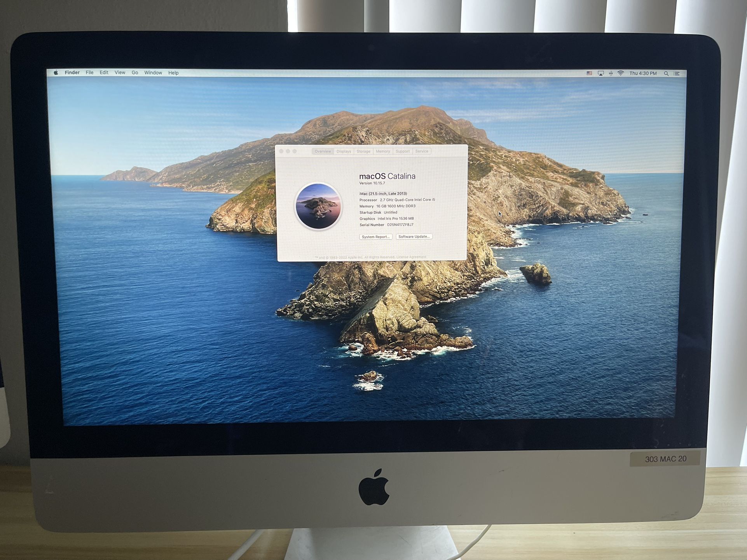Open the Finder menu

pos(72,73)
